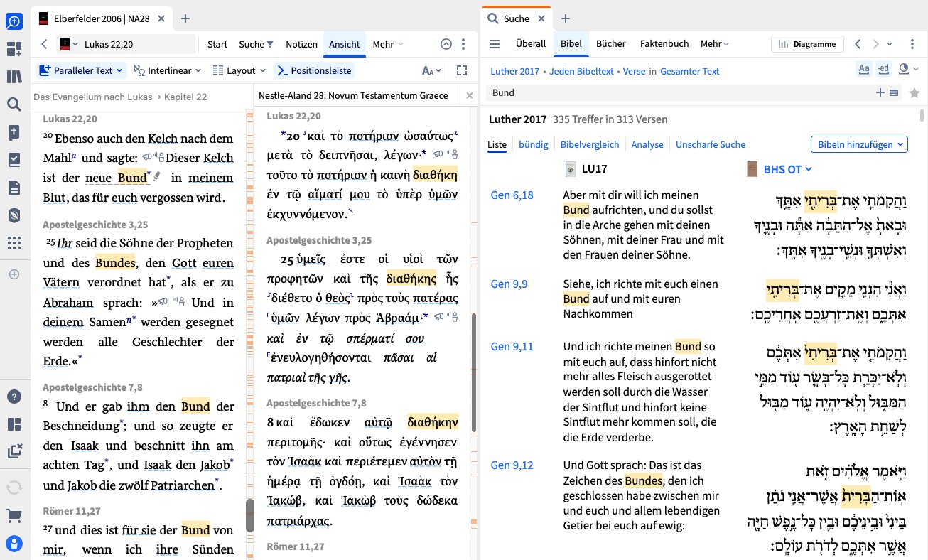Open the Notizen menu item

tap(301, 44)
